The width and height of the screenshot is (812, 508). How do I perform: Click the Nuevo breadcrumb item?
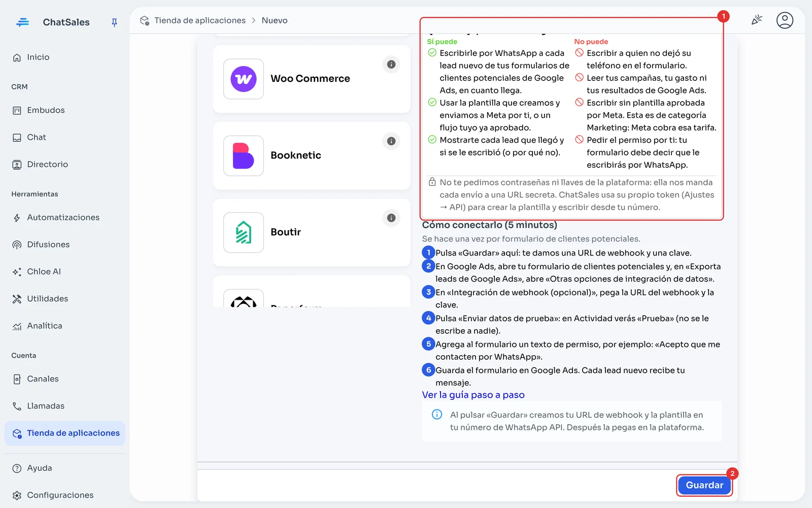(x=275, y=20)
